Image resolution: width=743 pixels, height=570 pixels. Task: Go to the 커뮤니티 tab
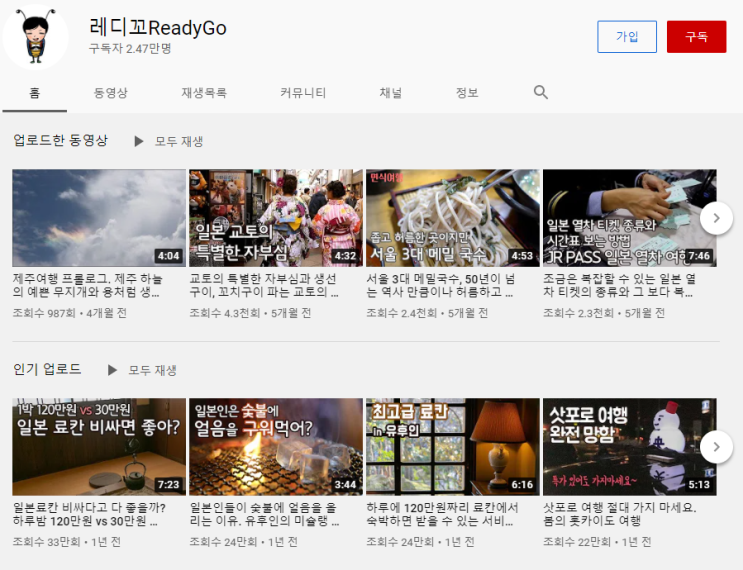[303, 93]
